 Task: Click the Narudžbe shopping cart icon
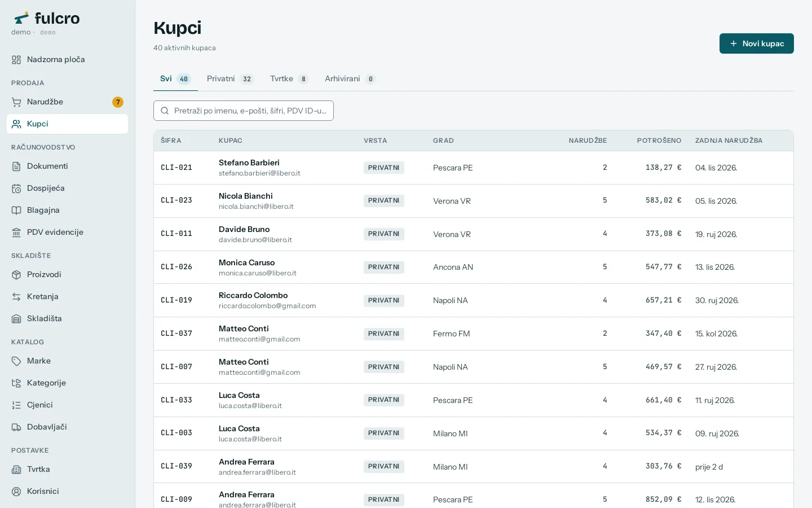16,102
